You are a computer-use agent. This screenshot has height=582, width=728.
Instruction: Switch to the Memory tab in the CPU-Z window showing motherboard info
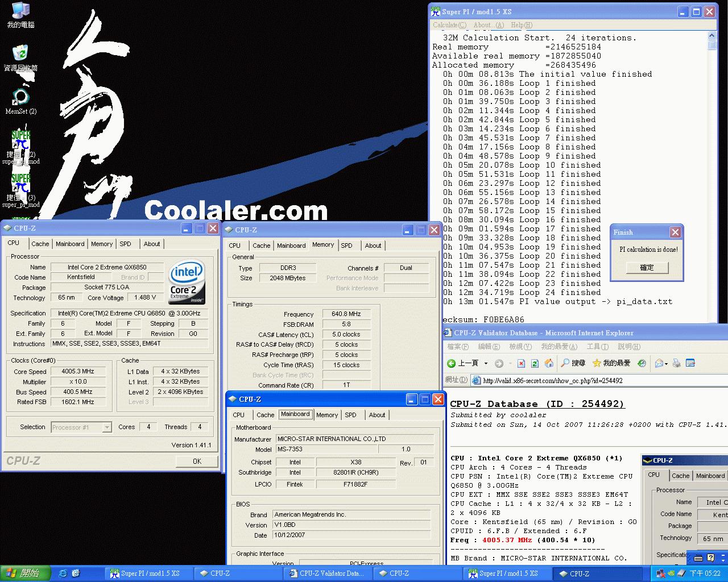pos(327,415)
